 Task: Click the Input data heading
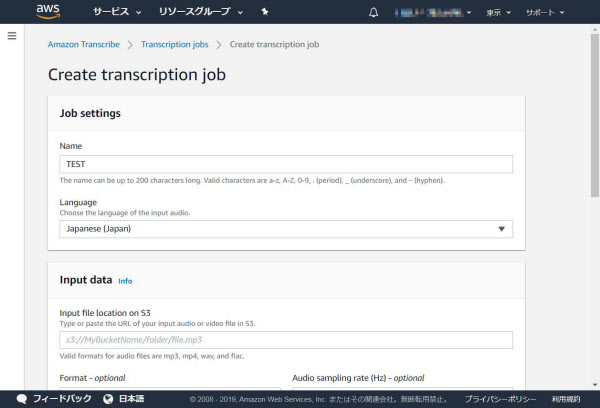point(86,280)
